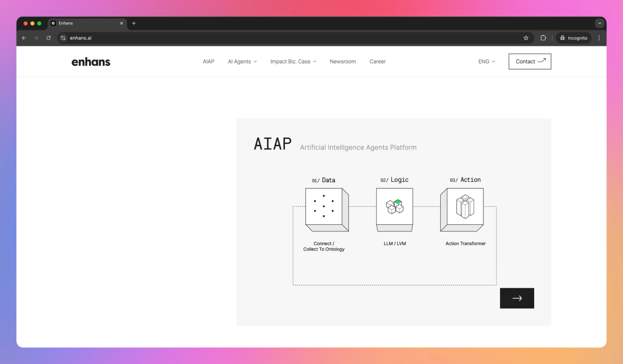Go to the Career page
This screenshot has width=623, height=364.
pos(377,61)
